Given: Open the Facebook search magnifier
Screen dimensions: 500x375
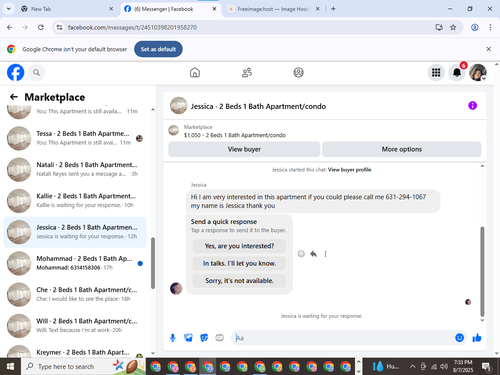Looking at the screenshot, I should 36,72.
